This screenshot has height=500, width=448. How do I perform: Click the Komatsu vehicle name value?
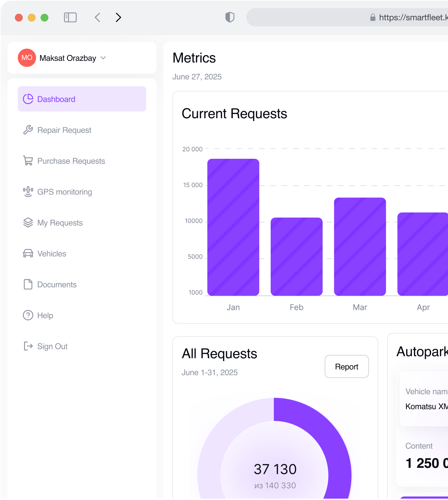[427, 406]
